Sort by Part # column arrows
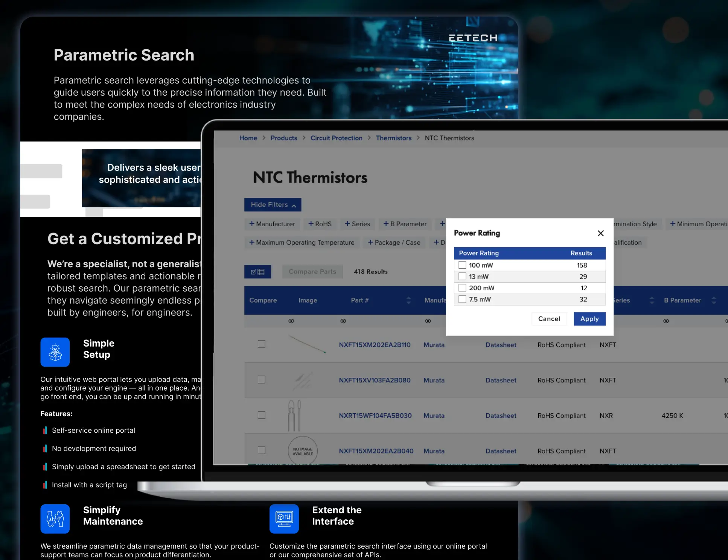Screen dimensions: 728x560 (x=408, y=300)
